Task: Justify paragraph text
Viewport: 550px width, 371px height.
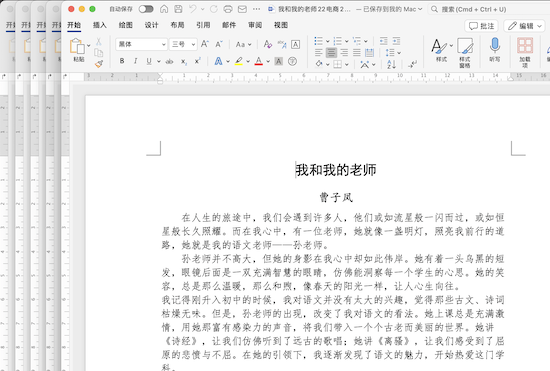Action: (357, 53)
